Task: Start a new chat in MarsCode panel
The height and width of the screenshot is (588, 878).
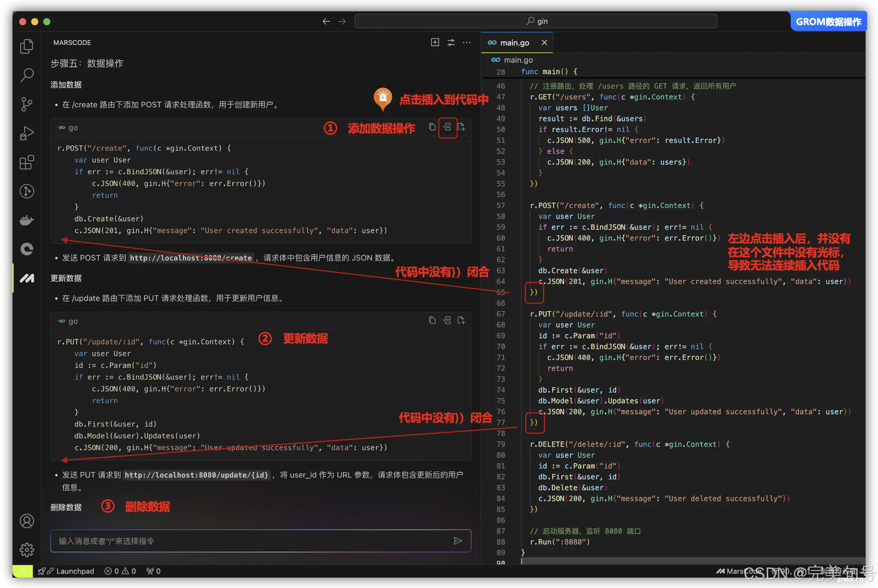Action: (x=435, y=42)
